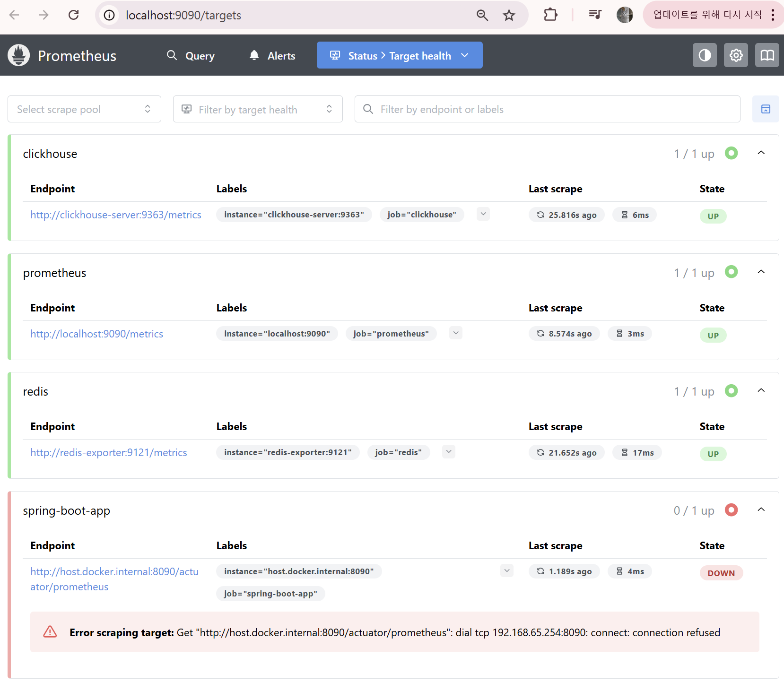Open the Select scrape pool dropdown
Image resolution: width=784 pixels, height=682 pixels.
(84, 109)
